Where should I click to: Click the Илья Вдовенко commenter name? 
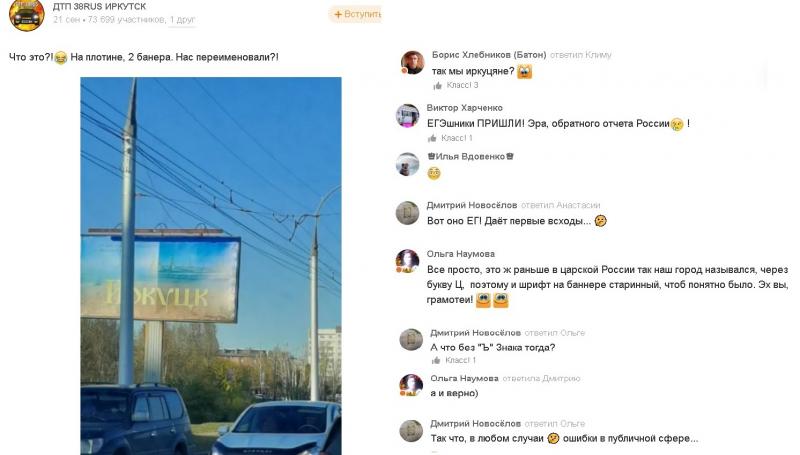[x=470, y=157]
